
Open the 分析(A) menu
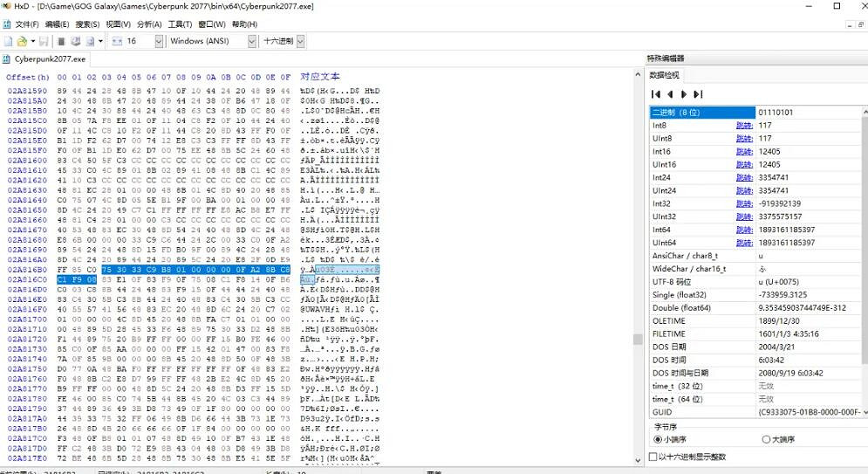149,24
